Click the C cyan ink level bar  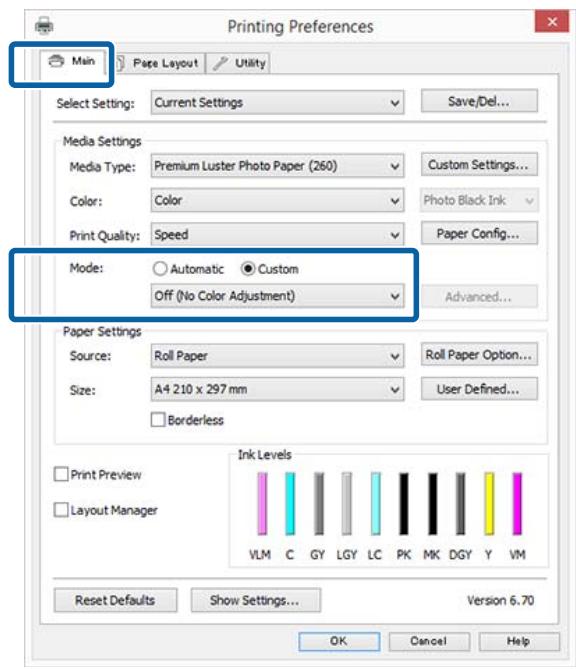click(290, 503)
